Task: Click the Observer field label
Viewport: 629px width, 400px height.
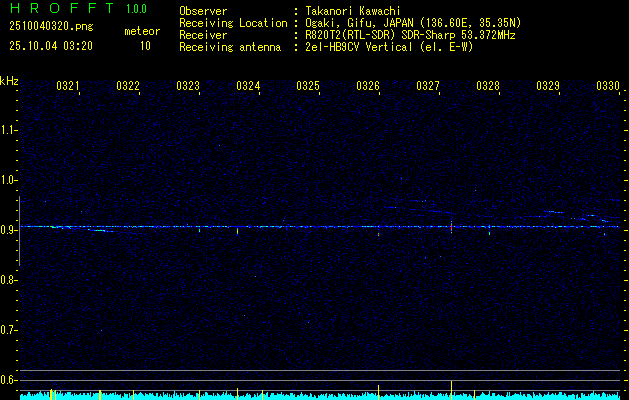Action: [203, 11]
